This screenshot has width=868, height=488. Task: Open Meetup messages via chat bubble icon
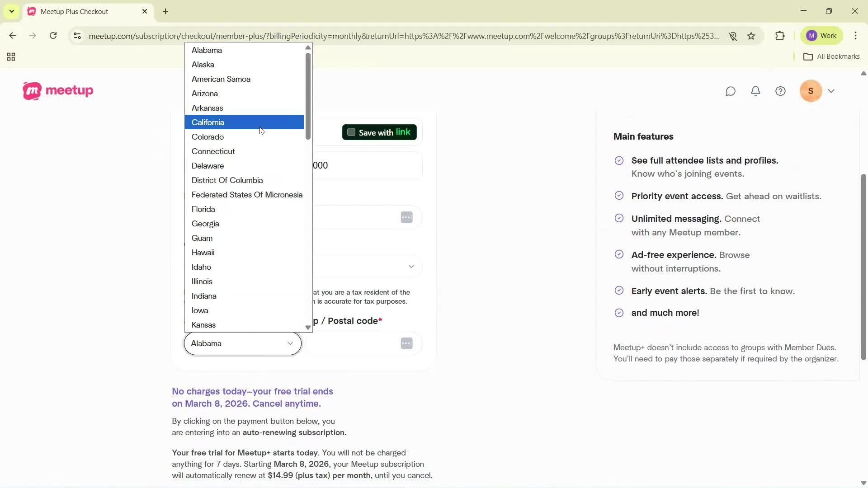731,91
